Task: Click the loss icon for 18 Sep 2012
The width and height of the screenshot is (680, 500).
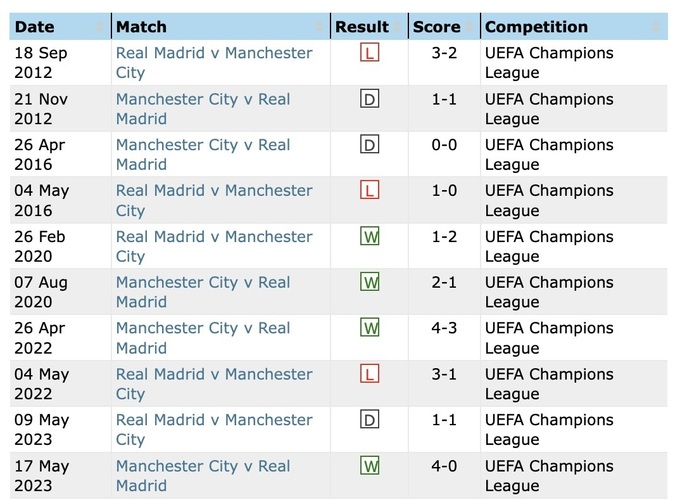Action: point(370,53)
